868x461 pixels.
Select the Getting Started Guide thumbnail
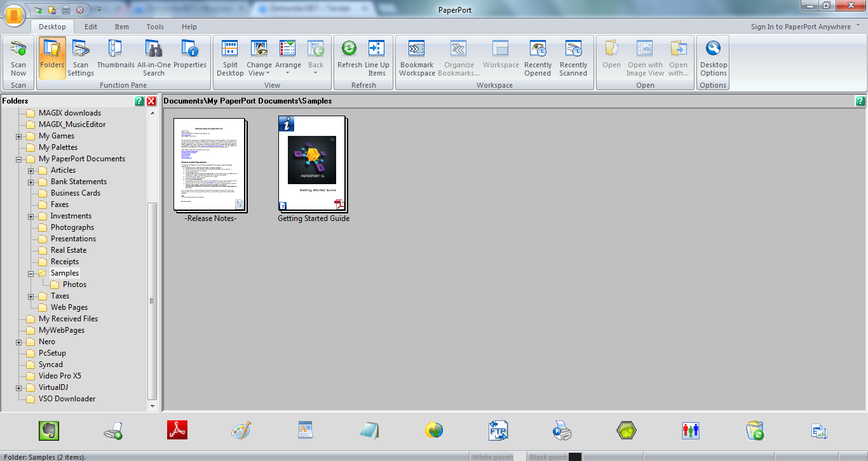click(313, 164)
